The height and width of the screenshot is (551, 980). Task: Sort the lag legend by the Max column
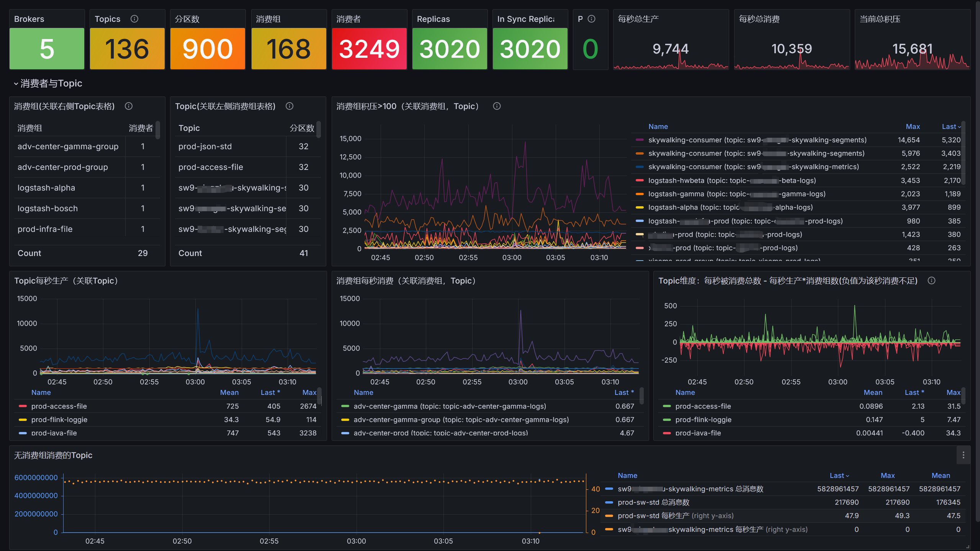[x=912, y=127]
